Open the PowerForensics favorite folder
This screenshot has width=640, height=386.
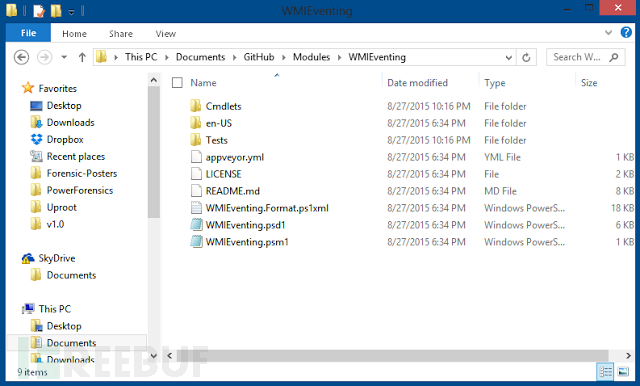[80, 191]
